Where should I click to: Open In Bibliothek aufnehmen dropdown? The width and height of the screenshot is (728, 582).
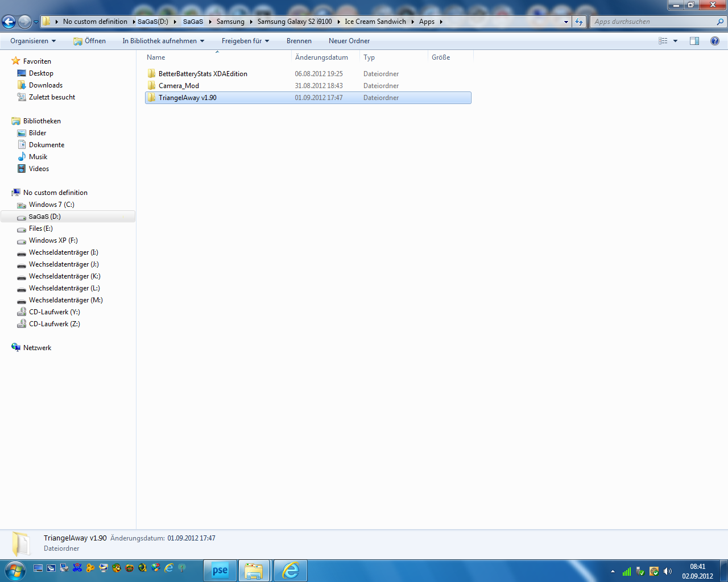tap(163, 41)
